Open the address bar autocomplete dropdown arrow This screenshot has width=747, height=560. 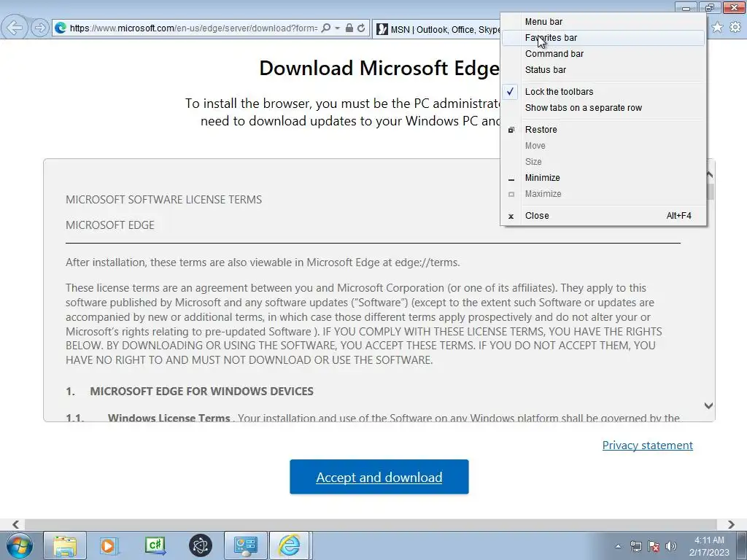(x=337, y=28)
